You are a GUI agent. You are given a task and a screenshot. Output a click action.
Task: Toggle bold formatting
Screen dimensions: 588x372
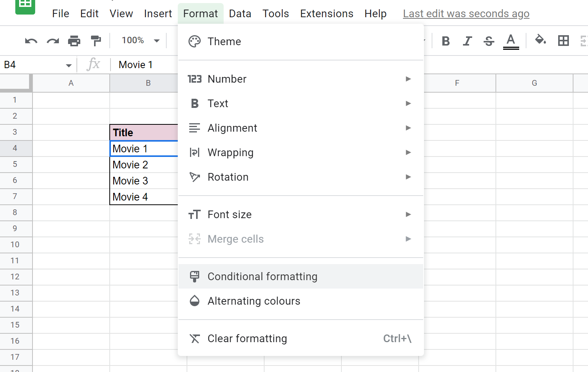445,41
